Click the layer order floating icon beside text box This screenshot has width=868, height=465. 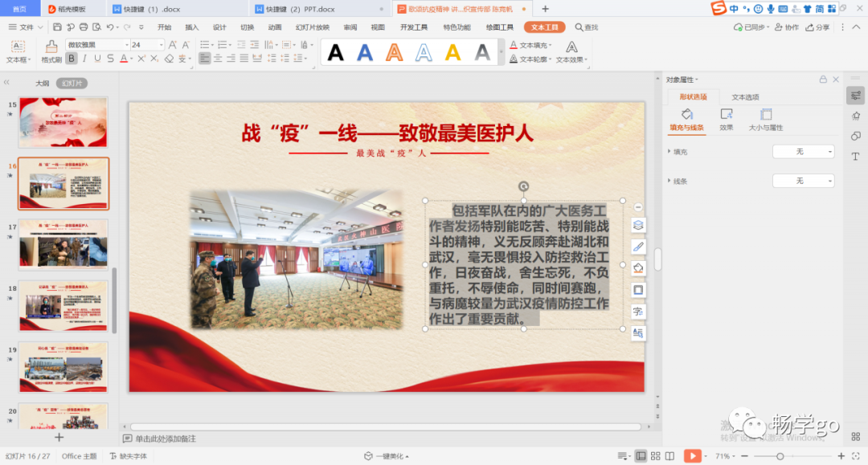click(638, 225)
